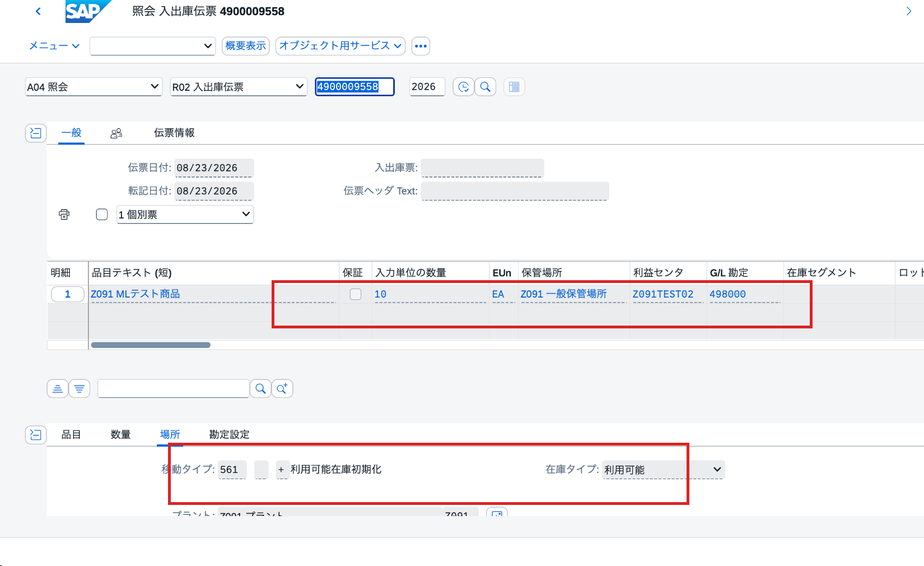Switch to the 伝票情報 tab
Viewport: 924px width, 566px height.
(174, 133)
